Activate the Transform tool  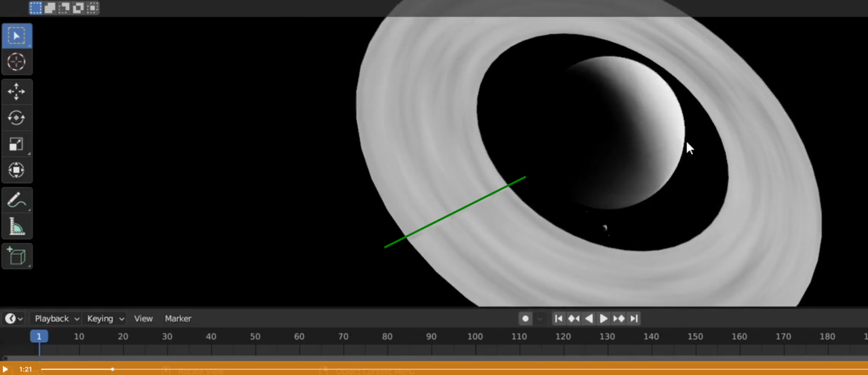(16, 170)
